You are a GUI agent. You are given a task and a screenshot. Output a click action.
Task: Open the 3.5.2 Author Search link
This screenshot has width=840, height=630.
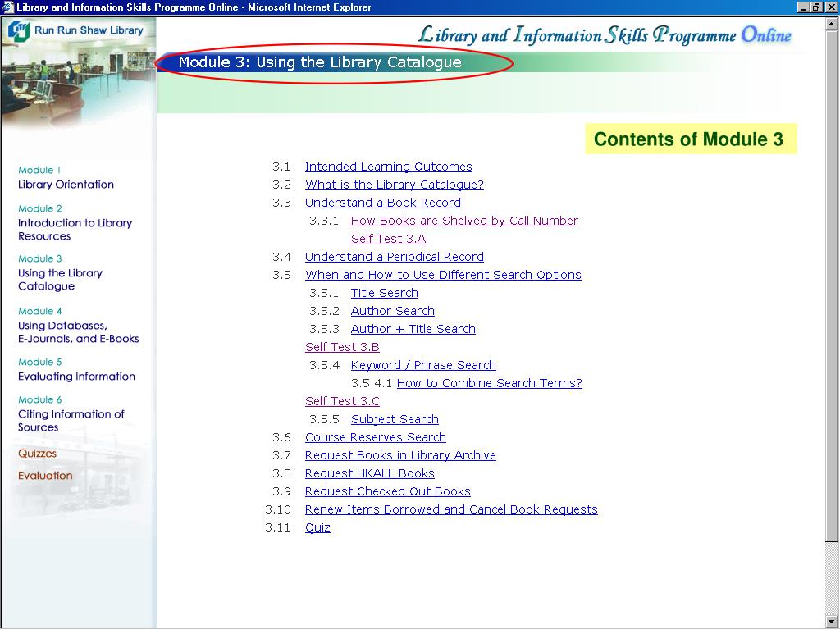coord(393,311)
